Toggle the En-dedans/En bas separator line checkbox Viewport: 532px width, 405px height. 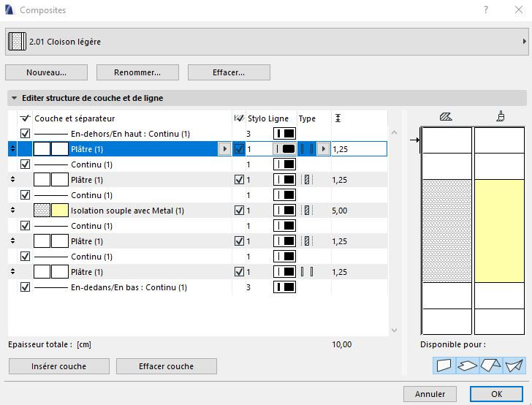pyautogui.click(x=25, y=287)
